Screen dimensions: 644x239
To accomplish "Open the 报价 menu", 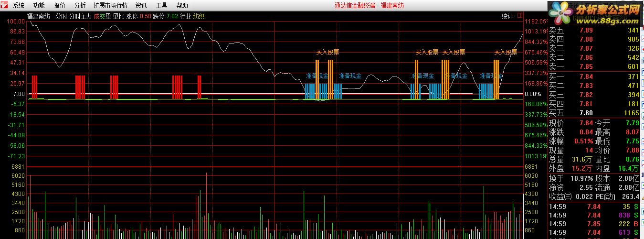I will [60, 5].
